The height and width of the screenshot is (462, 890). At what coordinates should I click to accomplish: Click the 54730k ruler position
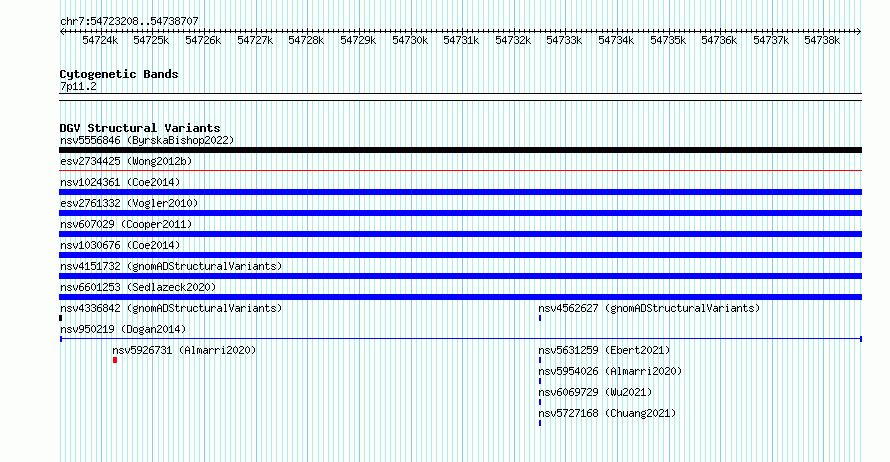point(410,40)
